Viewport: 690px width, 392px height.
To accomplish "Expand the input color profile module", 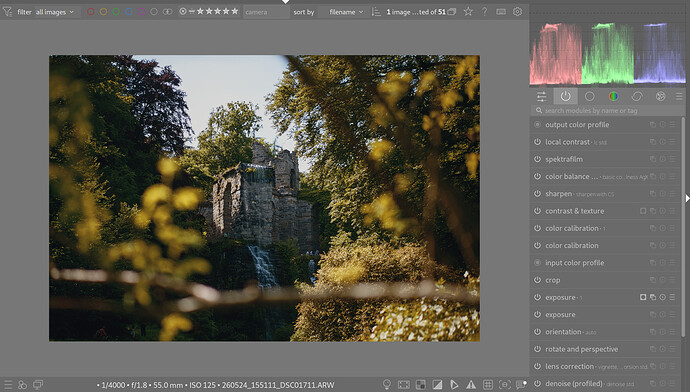I will [575, 263].
